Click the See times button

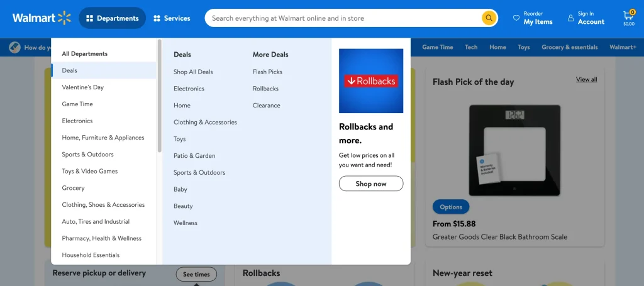pyautogui.click(x=196, y=274)
